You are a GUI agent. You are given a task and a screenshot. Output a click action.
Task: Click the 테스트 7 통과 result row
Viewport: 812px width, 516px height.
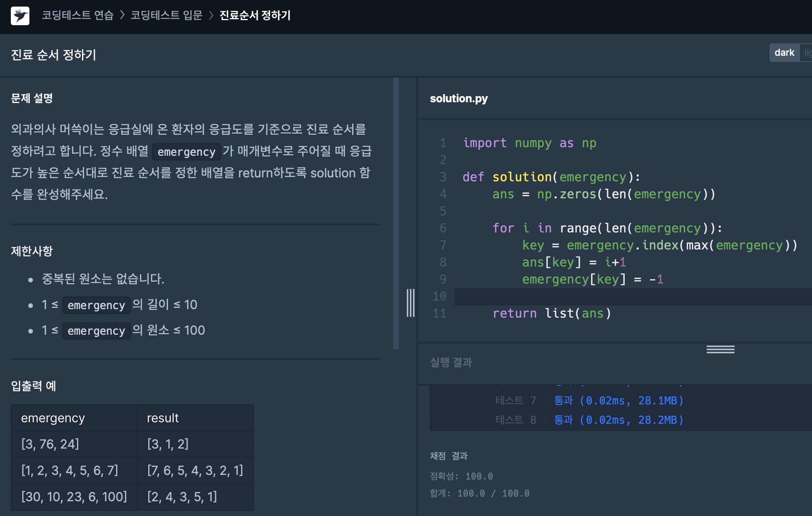pos(589,400)
